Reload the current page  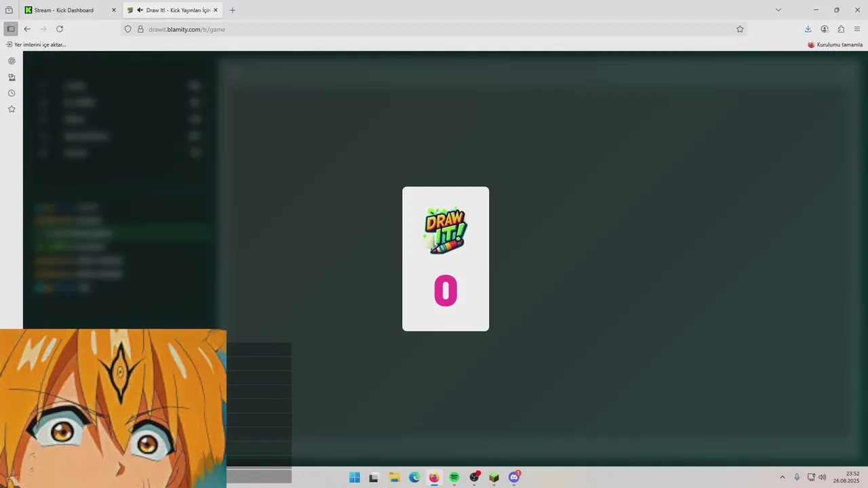click(x=60, y=29)
